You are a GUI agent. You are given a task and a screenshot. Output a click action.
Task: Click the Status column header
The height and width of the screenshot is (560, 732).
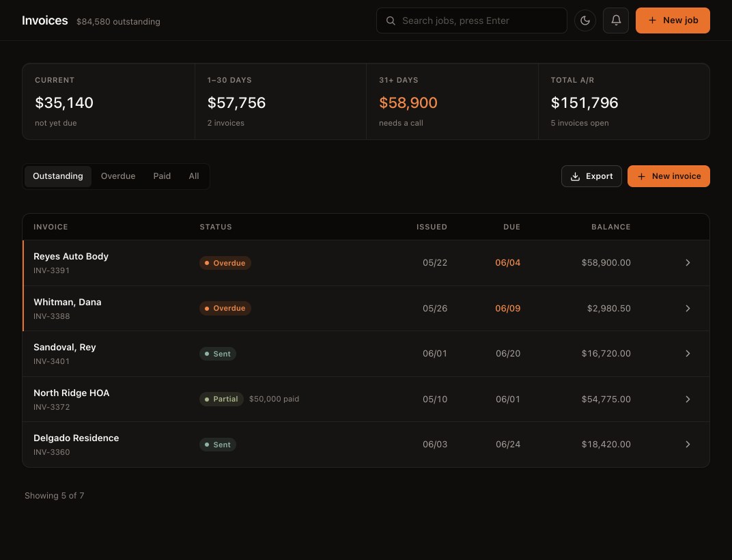pos(216,227)
